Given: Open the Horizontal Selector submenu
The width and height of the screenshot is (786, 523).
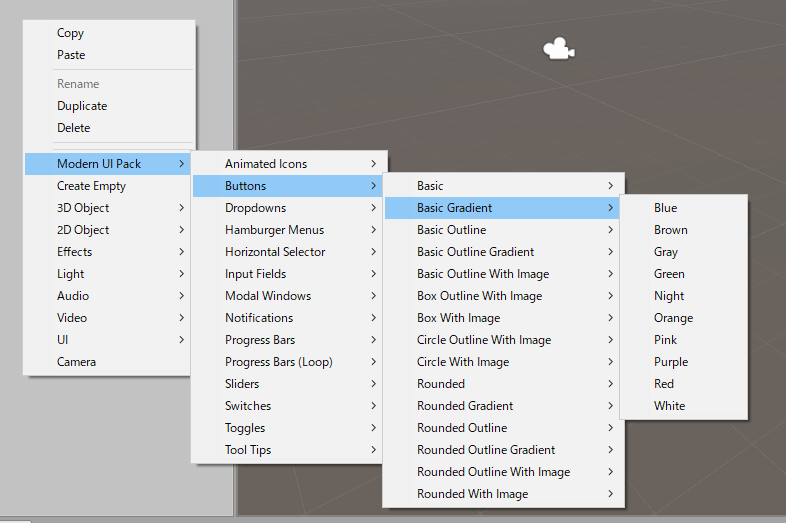Looking at the screenshot, I should (289, 252).
